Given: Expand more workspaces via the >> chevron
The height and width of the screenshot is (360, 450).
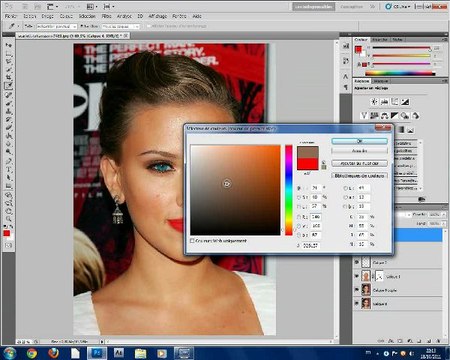Looking at the screenshot, I should tap(372, 6).
